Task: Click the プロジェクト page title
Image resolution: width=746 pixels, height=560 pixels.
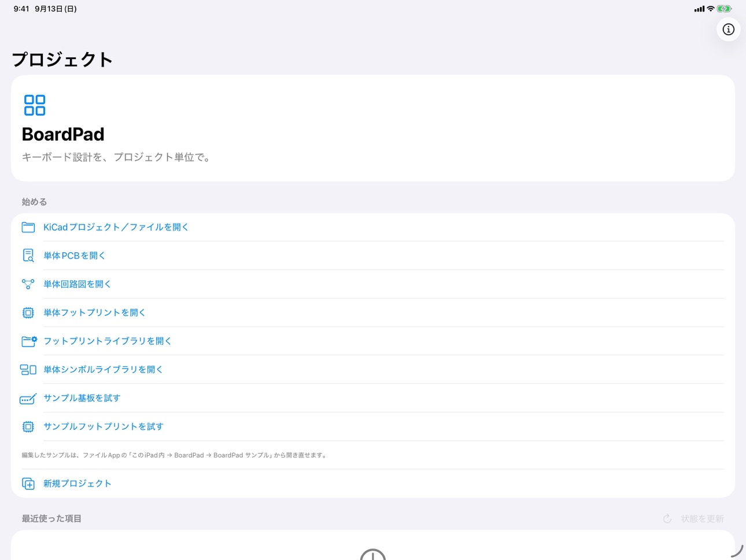Action: point(62,59)
